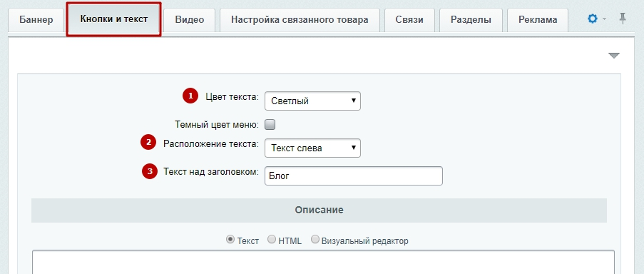Click the Описание section header
This screenshot has width=644, height=274.
click(x=319, y=210)
